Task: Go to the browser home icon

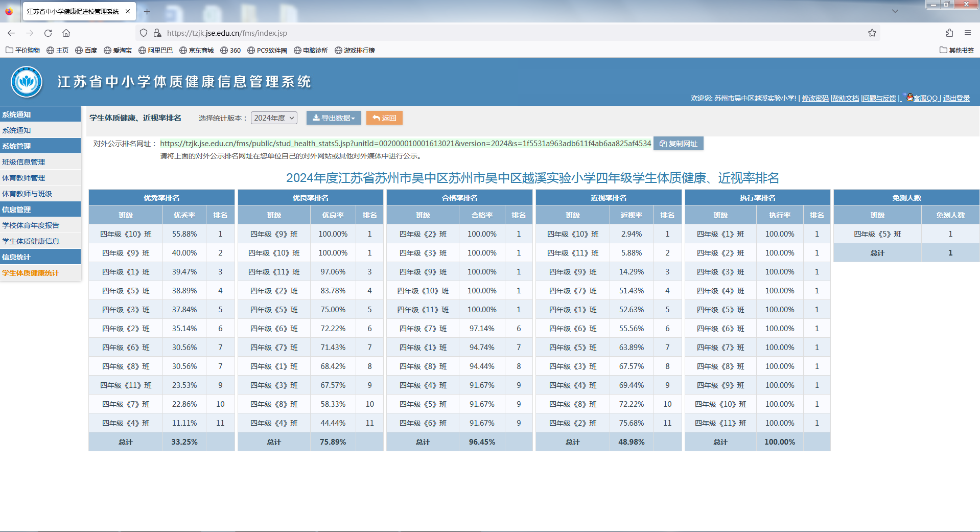Action: click(66, 33)
